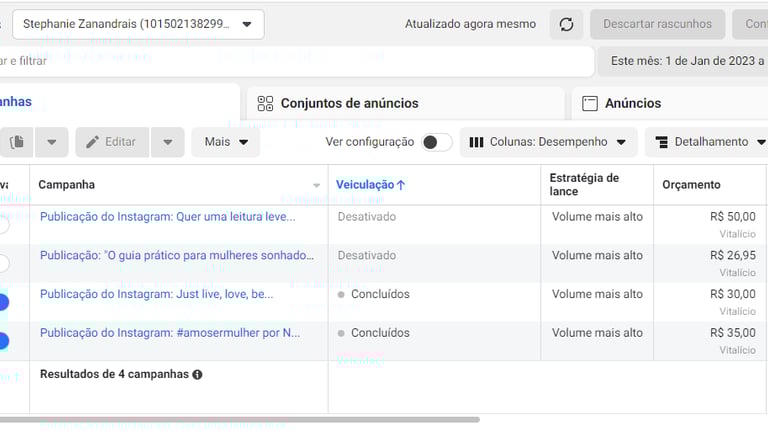Click the Anúncios tab icon
768x431 pixels.
(x=590, y=103)
